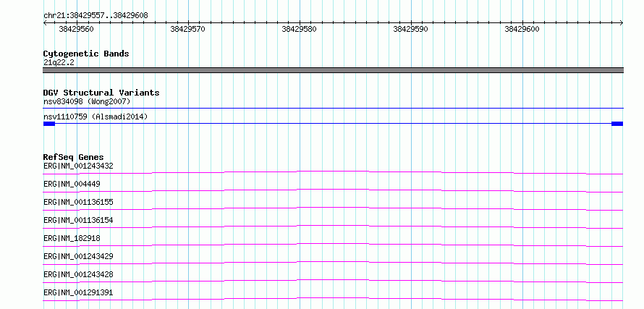Open transcript ERG|NM_182918
644x309 pixels.
[x=72, y=238]
